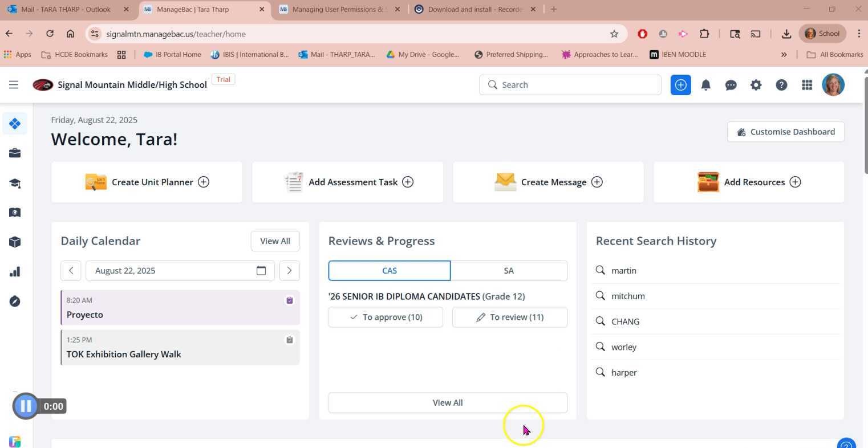This screenshot has width=868, height=448.
Task: Open the graduation cap sidebar icon
Action: pos(15,183)
